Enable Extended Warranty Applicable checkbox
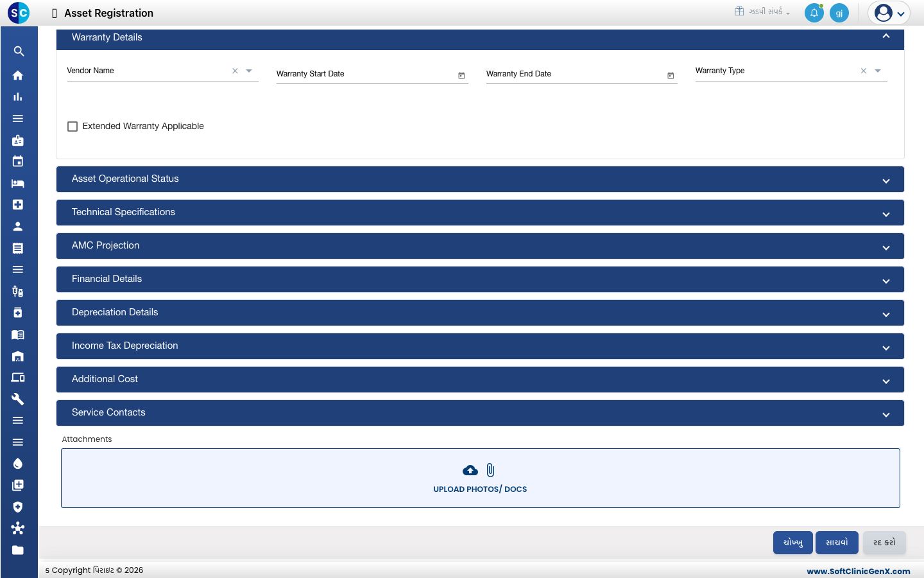The width and height of the screenshot is (924, 578). point(73,127)
